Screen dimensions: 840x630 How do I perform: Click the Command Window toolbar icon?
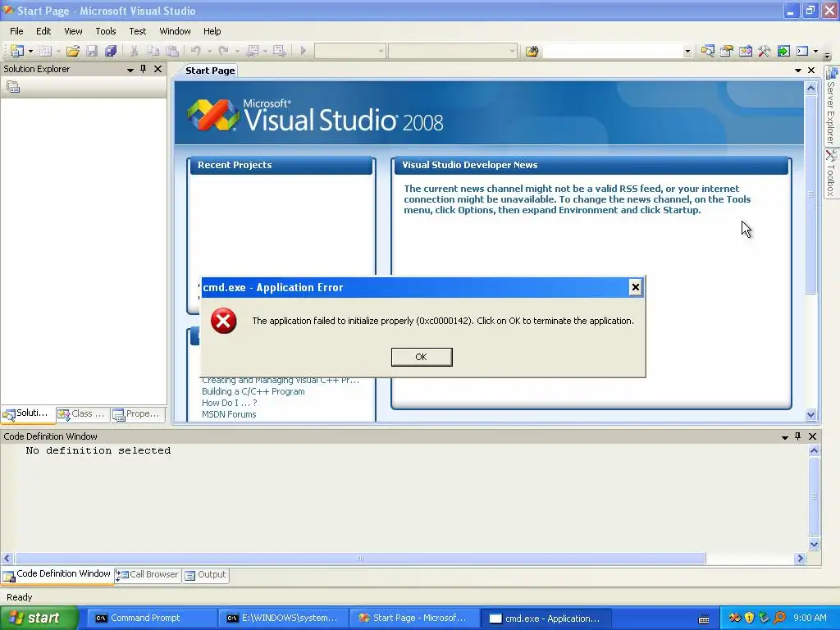tap(802, 51)
